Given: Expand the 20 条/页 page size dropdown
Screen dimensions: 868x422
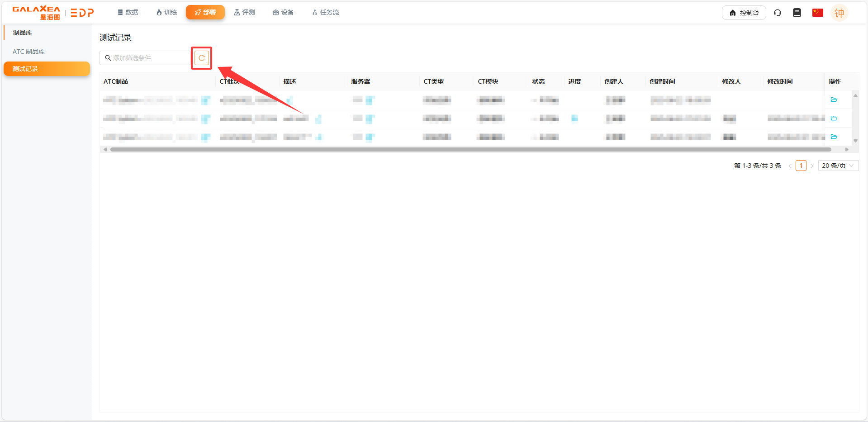Looking at the screenshot, I should tap(838, 166).
